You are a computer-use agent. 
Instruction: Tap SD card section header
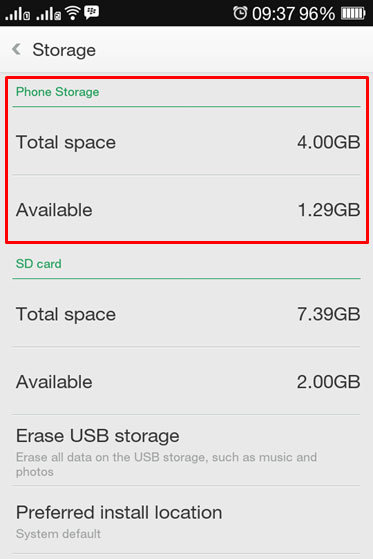point(39,264)
